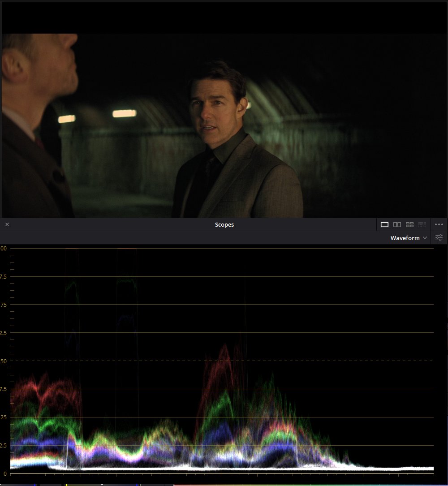Click the leftmost dark clip in the timeline
The height and width of the screenshot is (486, 448).
coord(18,483)
